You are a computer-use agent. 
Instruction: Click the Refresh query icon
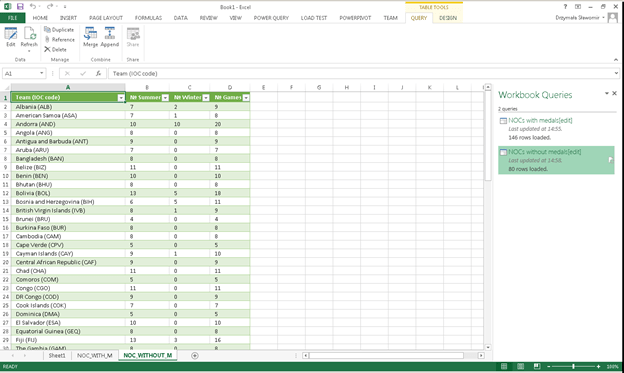29,39
